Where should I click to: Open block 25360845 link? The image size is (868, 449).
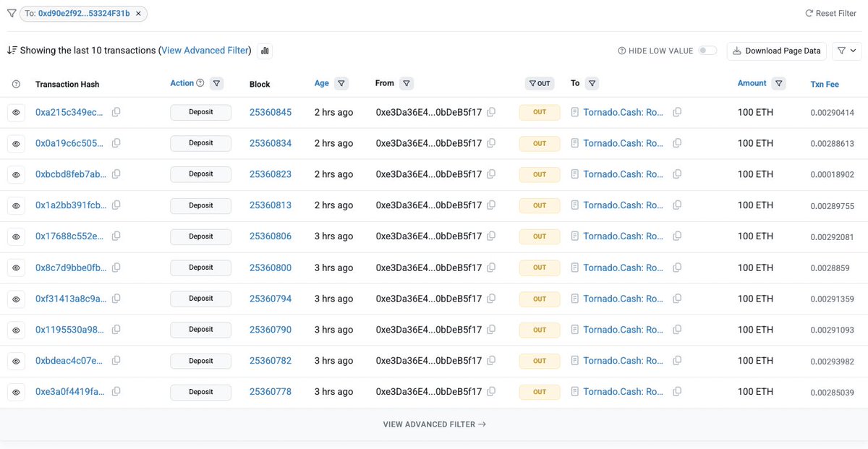coord(271,112)
